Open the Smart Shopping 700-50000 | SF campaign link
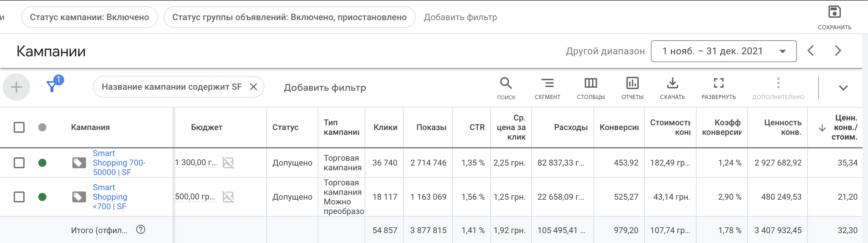Image resolution: width=868 pixels, height=243 pixels. coord(119,163)
